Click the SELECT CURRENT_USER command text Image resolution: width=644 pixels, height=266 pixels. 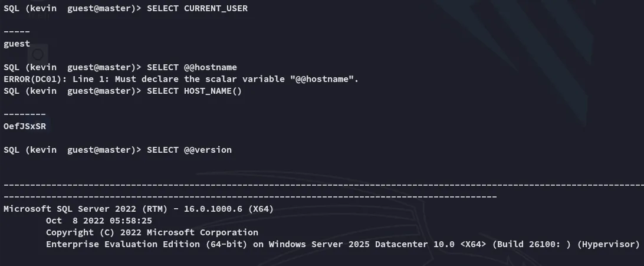pos(197,8)
